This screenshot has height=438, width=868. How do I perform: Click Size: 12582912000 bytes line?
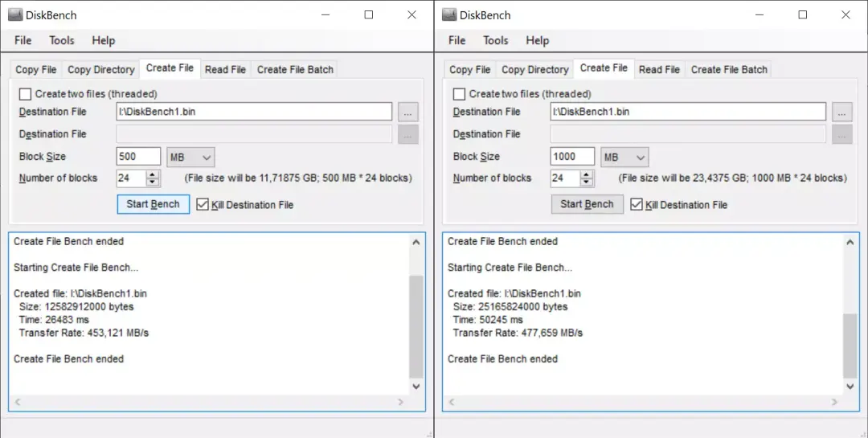point(76,307)
